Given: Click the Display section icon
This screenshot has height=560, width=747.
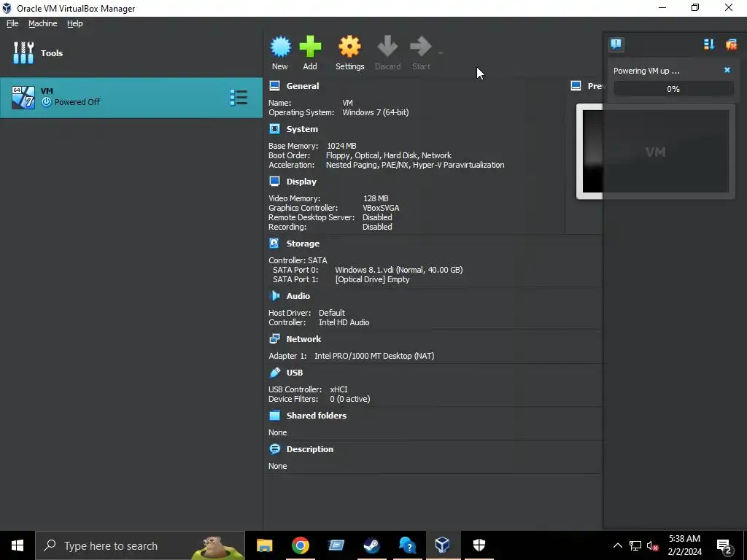Looking at the screenshot, I should [x=274, y=182].
